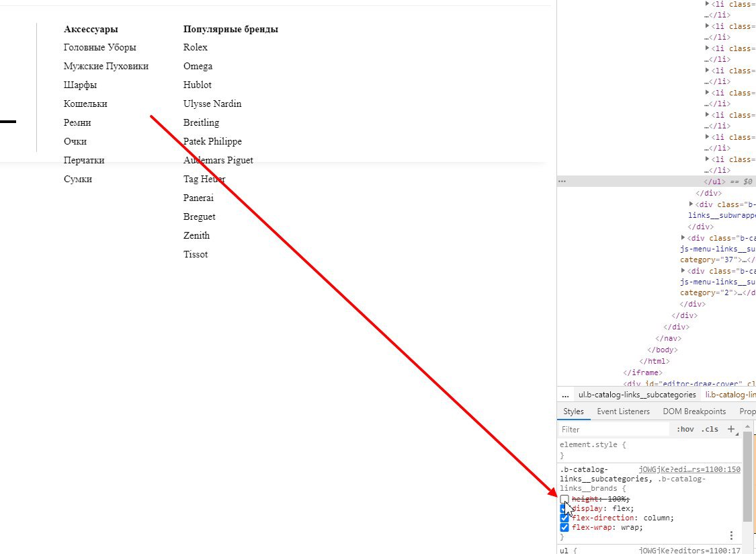Click the column value of flex-direction
Viewport: 756px width, 554px height.
point(656,518)
